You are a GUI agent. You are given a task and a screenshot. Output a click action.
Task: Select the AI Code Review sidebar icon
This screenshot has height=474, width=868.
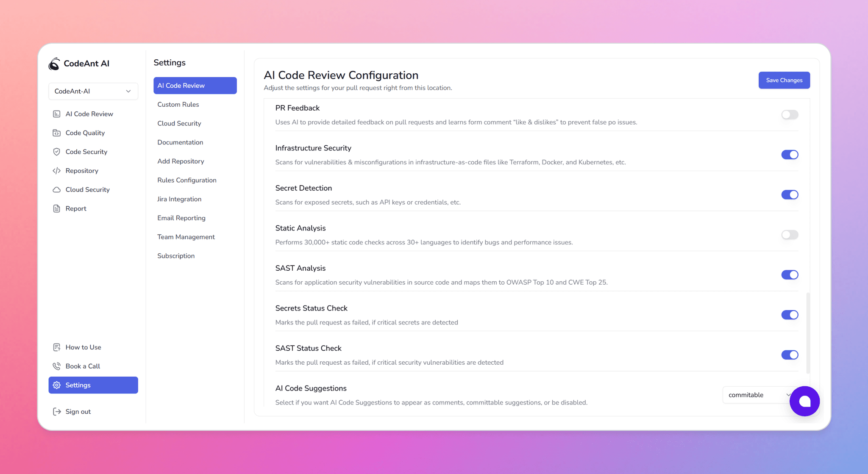[x=57, y=114]
